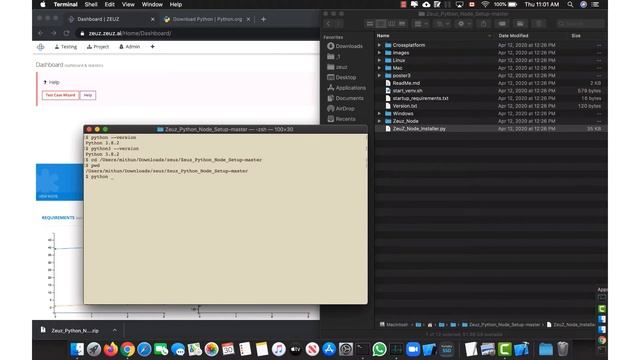The height and width of the screenshot is (360, 640).
Task: Expand the Linux folder
Action: point(379,60)
